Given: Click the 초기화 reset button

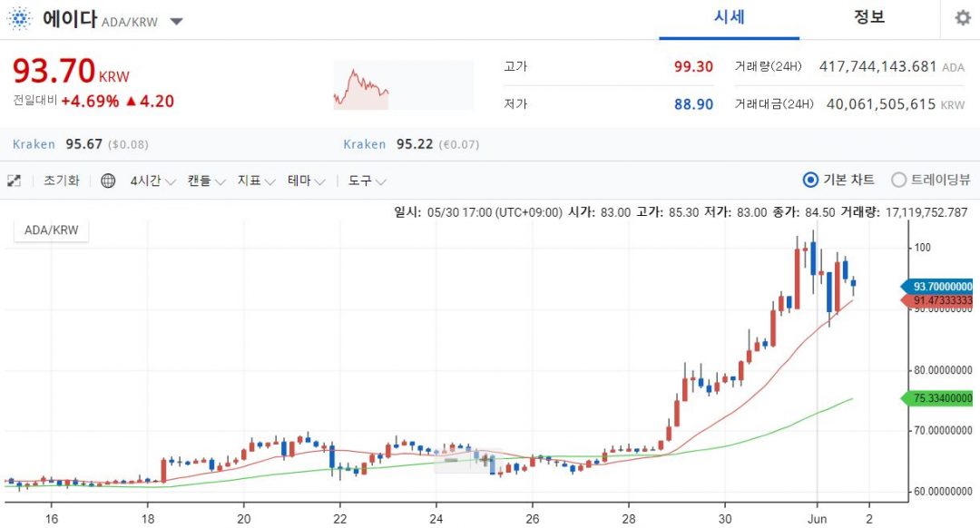Looking at the screenshot, I should coord(62,181).
